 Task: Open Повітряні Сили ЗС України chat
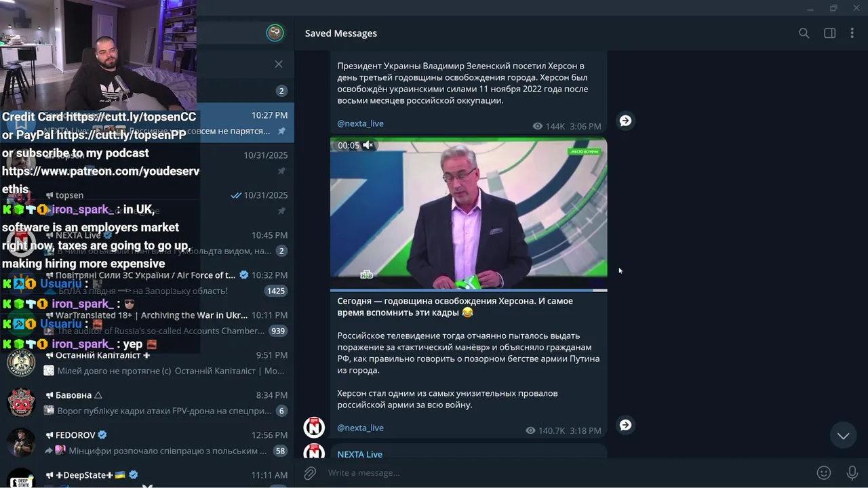point(147,283)
